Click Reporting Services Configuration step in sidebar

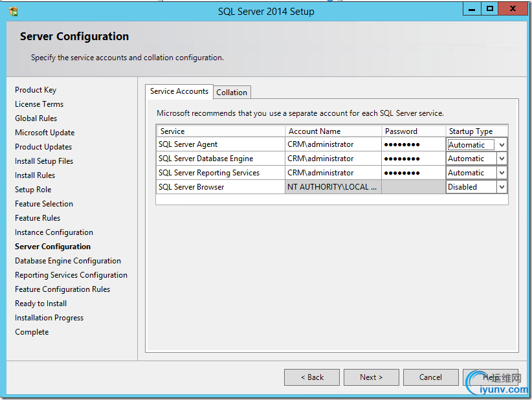click(71, 275)
